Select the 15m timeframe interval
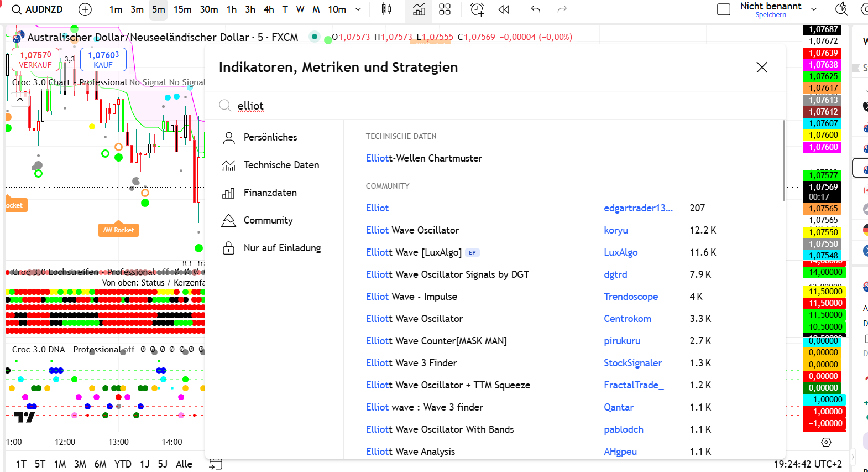This screenshot has width=868, height=472. [182, 9]
